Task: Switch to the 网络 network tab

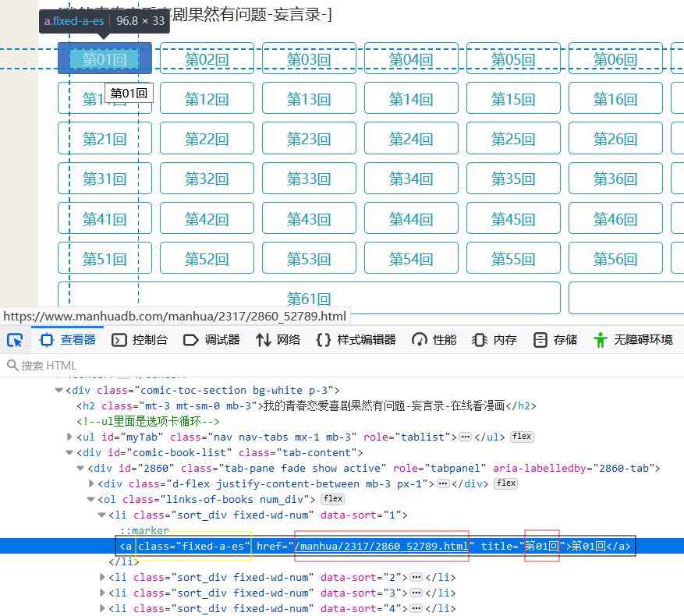Action: coord(278,340)
